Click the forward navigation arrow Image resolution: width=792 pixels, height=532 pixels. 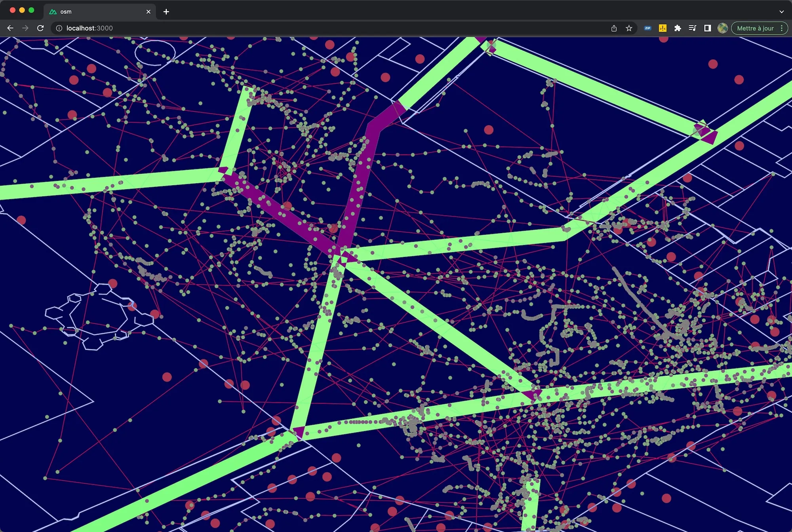pyautogui.click(x=25, y=28)
